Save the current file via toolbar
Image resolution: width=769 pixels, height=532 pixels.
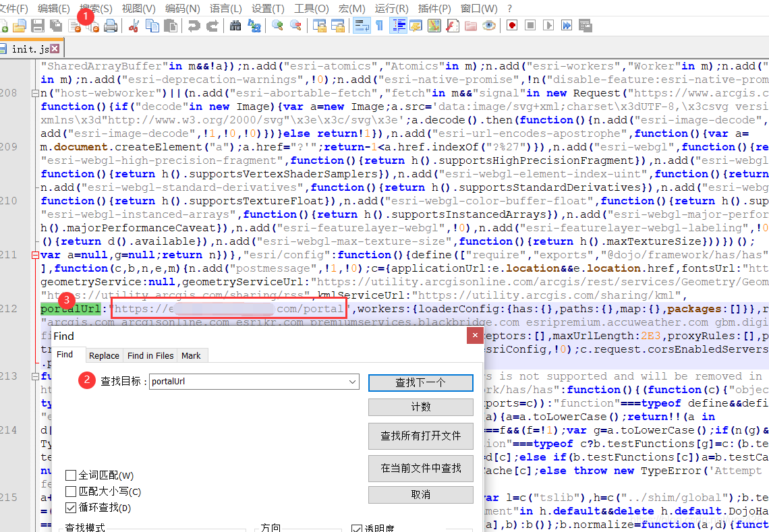point(38,26)
